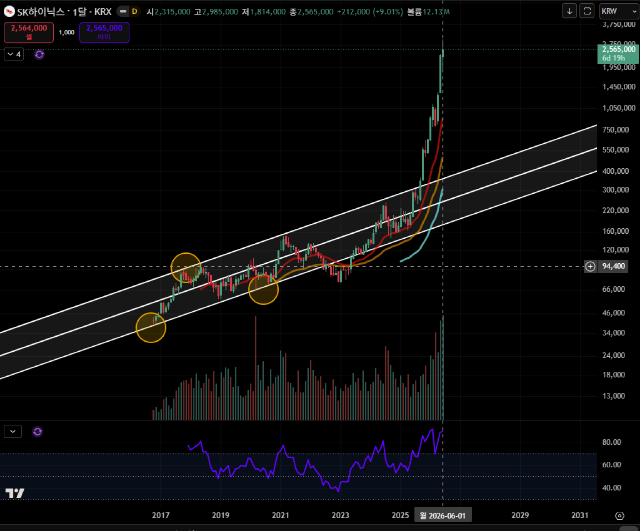Image resolution: width=640 pixels, height=531 pixels.
Task: Click the 46,000 price scale label
Action: coord(613,313)
